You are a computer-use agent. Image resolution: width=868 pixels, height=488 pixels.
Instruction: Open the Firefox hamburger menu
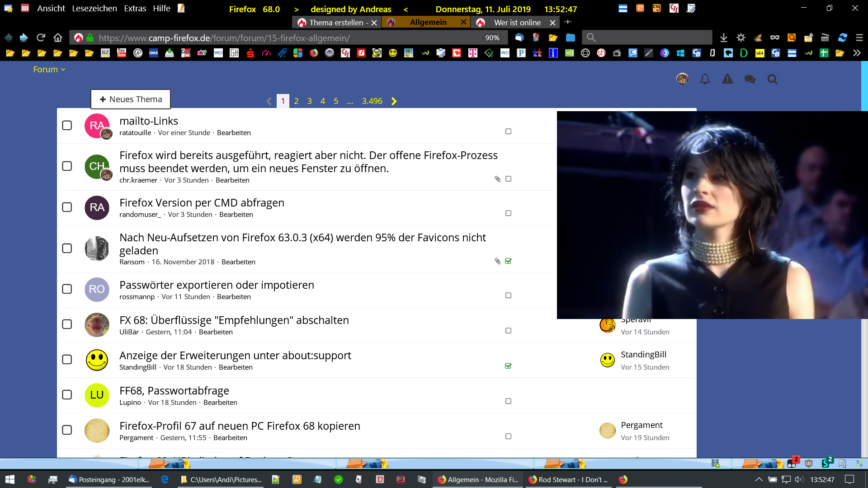coord(859,38)
